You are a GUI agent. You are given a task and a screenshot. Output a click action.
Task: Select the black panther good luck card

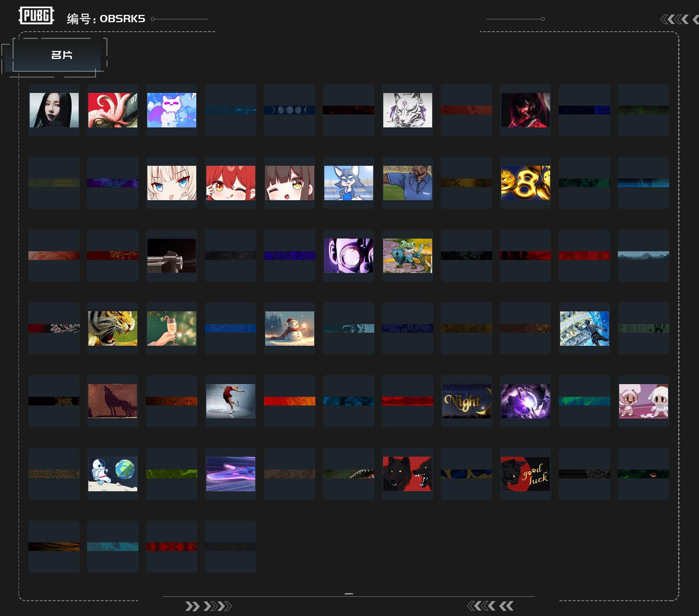[525, 474]
